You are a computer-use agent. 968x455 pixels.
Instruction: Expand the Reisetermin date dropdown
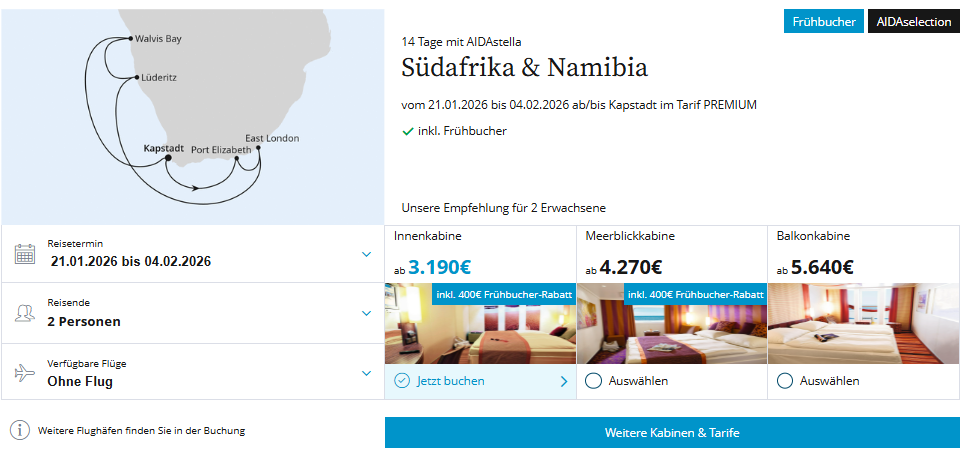366,254
